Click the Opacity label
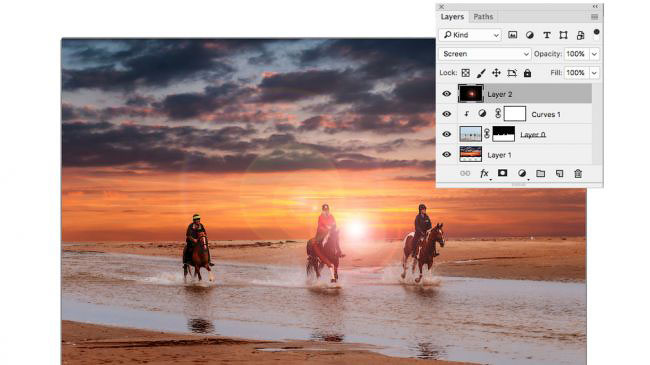 548,54
